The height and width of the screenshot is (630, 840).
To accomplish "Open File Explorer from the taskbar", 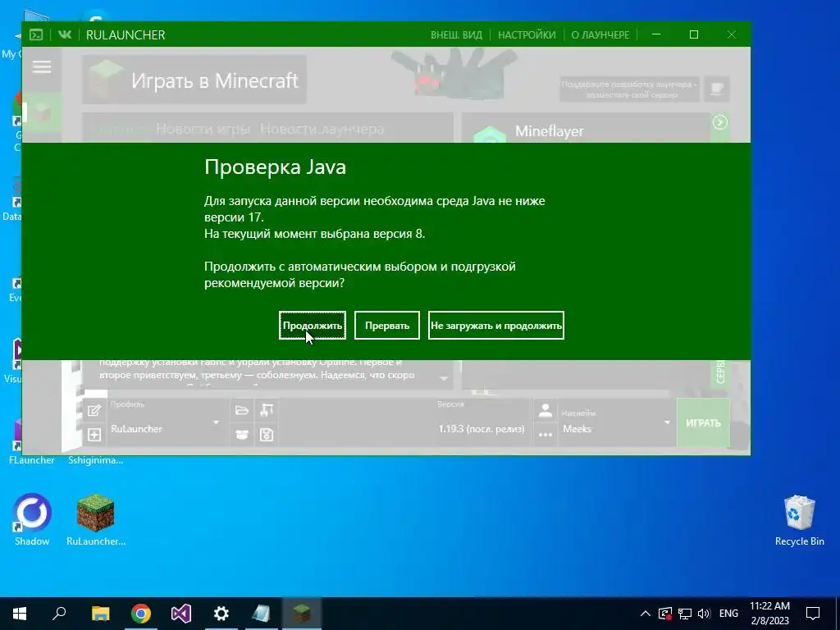I will coord(100,614).
